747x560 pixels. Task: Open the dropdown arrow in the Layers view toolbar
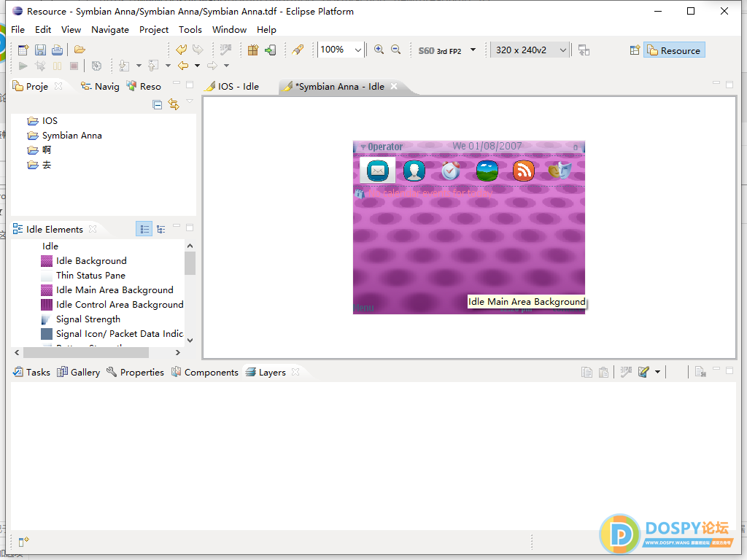point(657,372)
